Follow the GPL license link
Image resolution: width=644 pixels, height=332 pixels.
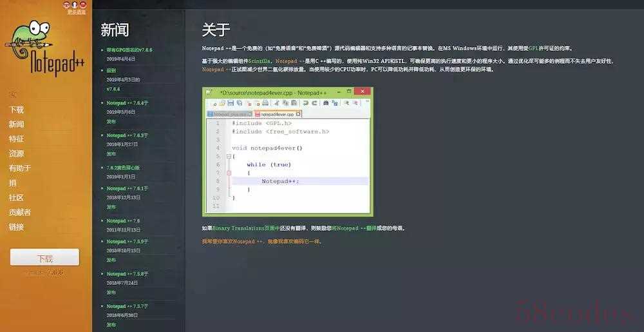533,48
